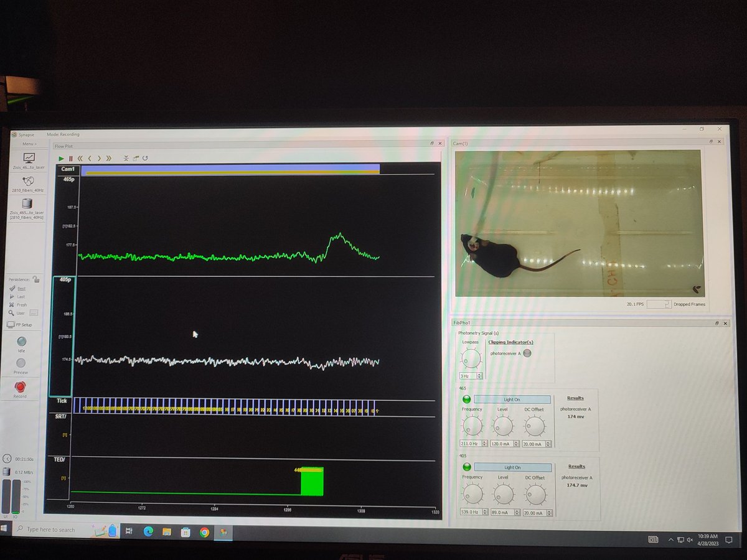Click the 539.0 Hz frequency spinner arrows
Screen dimensions: 747x560
point(486,513)
